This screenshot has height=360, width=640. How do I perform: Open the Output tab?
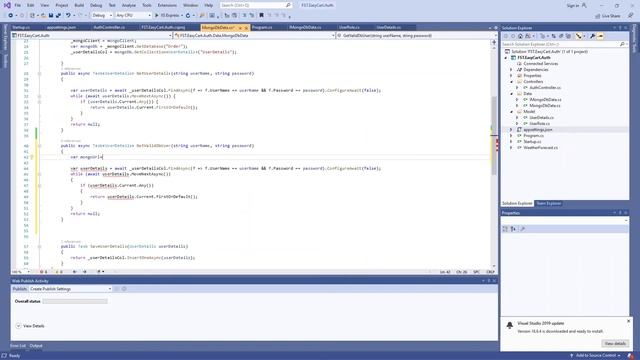36,346
